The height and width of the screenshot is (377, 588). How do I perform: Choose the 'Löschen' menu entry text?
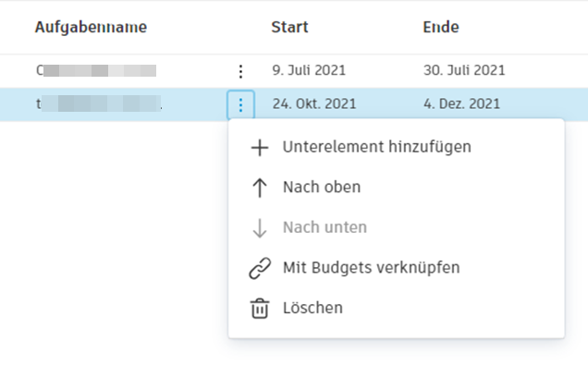pyautogui.click(x=312, y=309)
